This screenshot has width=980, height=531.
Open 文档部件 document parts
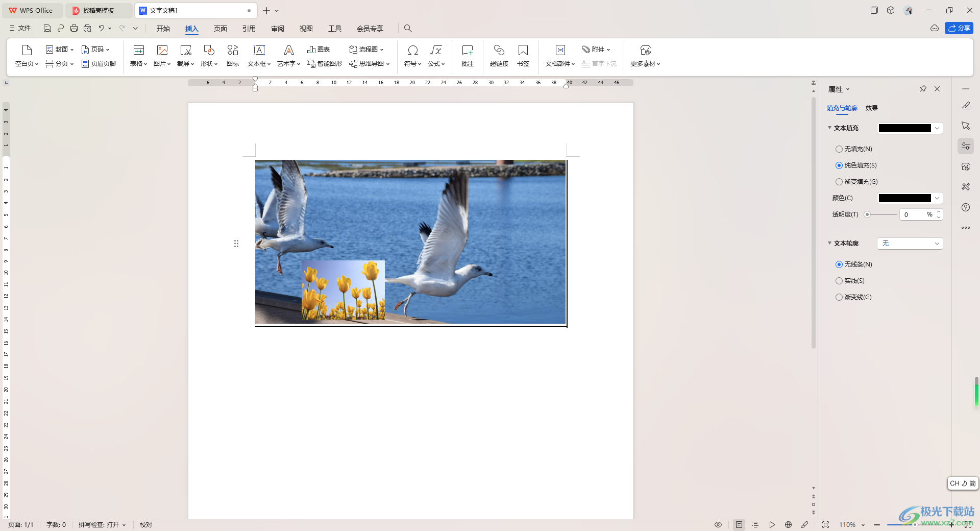(560, 56)
